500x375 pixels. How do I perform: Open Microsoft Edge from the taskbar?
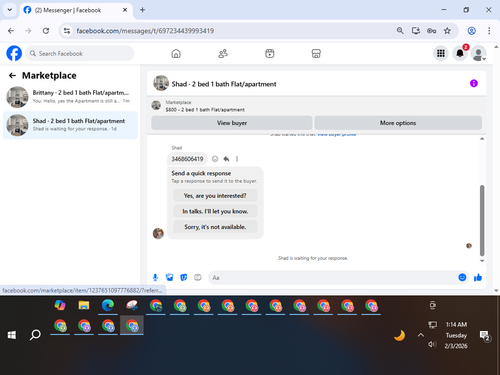coord(108,305)
